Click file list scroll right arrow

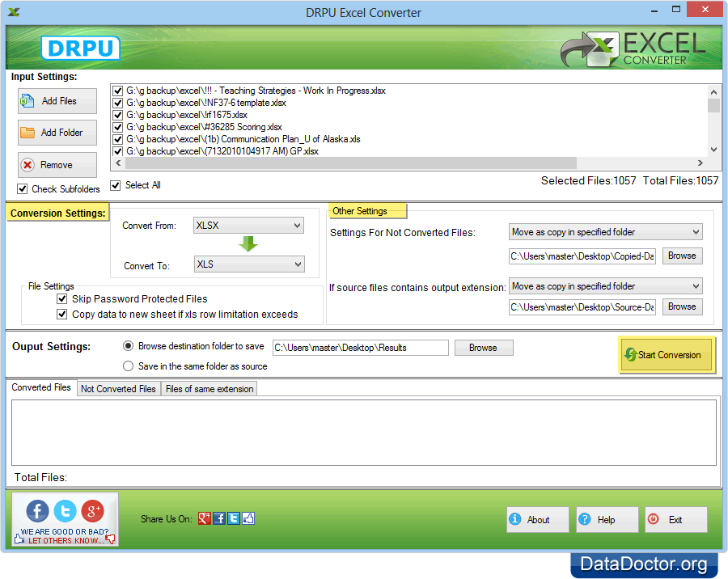point(700,163)
